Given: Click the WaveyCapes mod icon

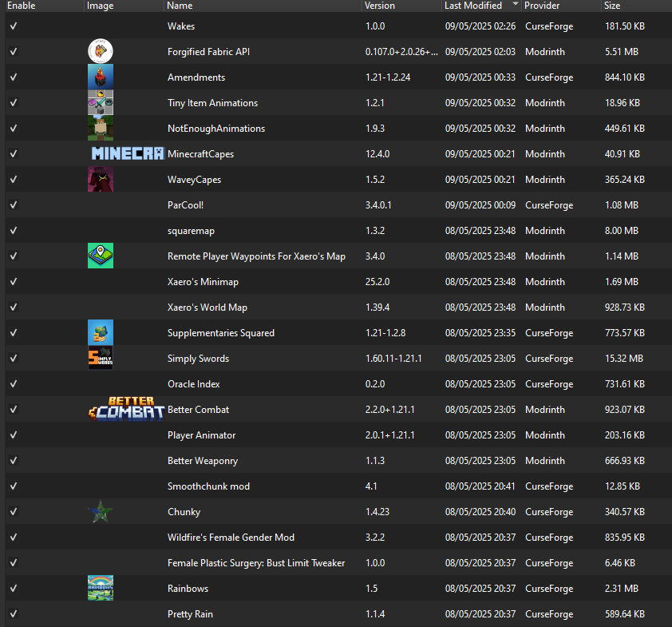Looking at the screenshot, I should pyautogui.click(x=101, y=179).
